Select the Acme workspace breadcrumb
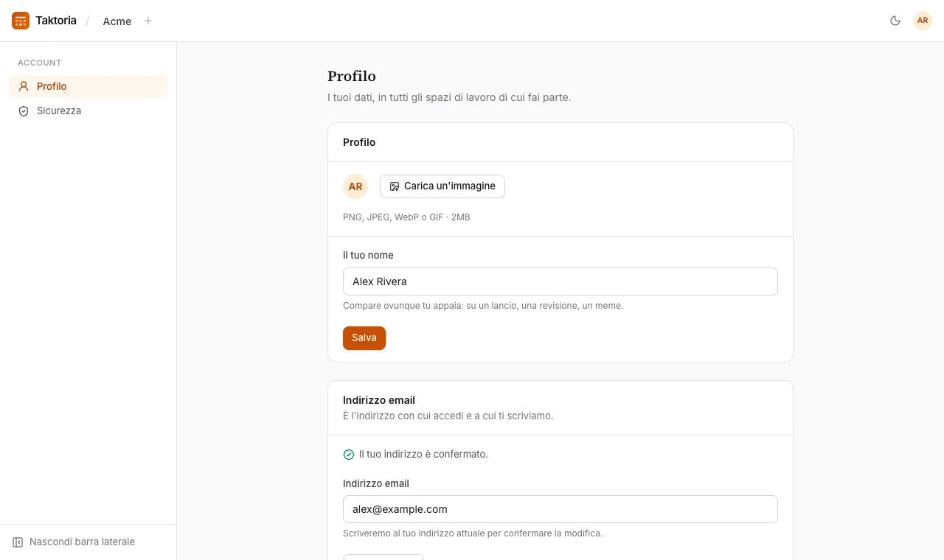The width and height of the screenshot is (944, 560). tap(117, 21)
